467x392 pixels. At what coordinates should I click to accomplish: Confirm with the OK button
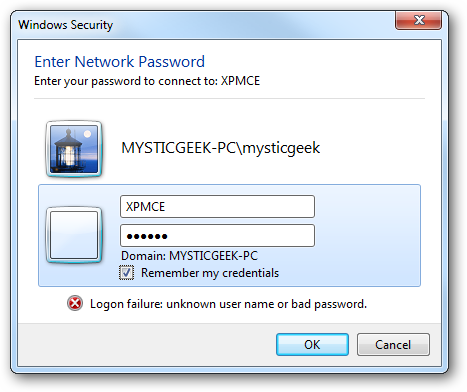[312, 344]
